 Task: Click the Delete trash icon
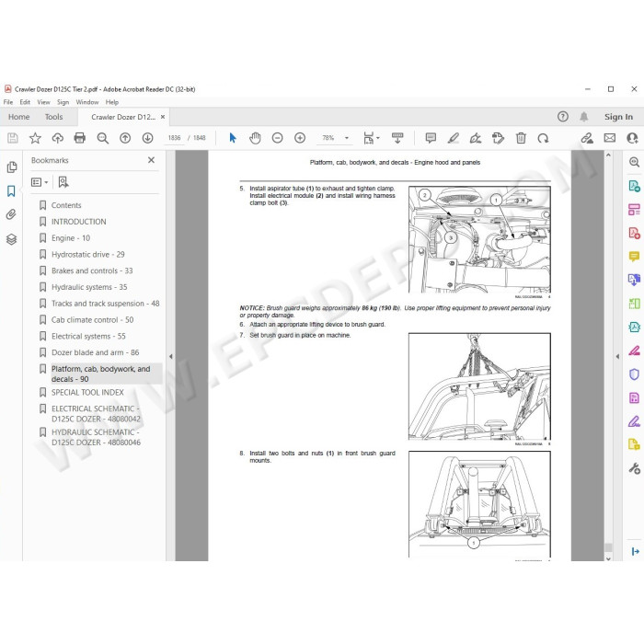click(x=521, y=138)
